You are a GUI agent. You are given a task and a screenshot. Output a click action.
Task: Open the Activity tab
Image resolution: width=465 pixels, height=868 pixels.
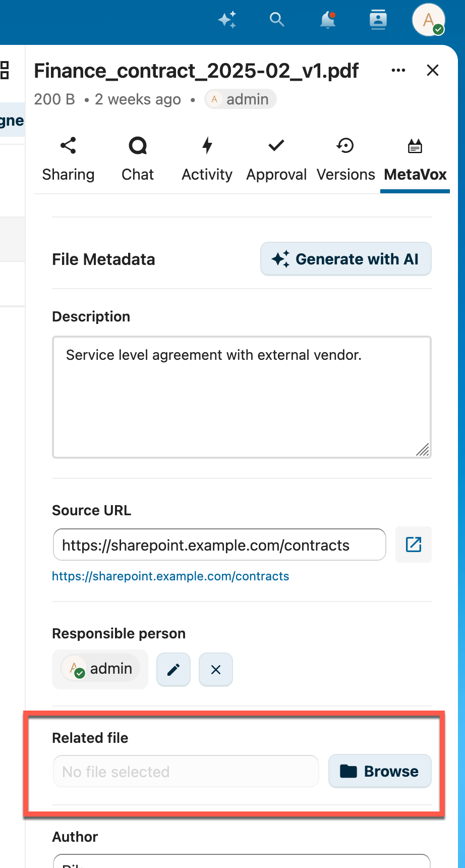click(x=207, y=159)
